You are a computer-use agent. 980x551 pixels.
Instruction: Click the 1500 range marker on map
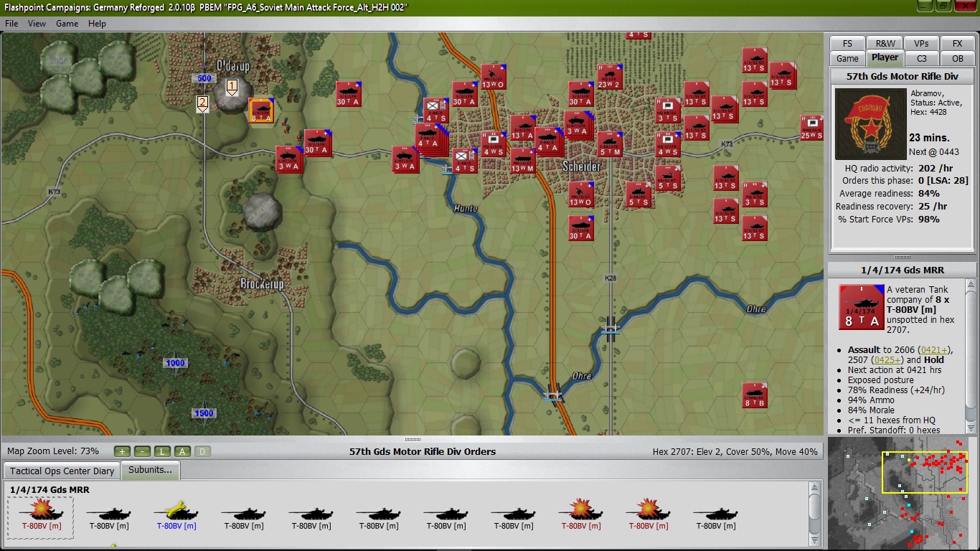[x=204, y=413]
